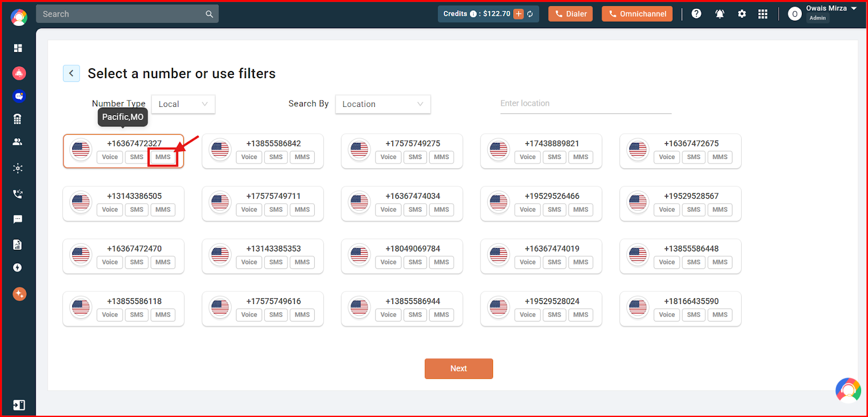
Task: Click the orange sparkle AI sidebar icon
Action: [20, 294]
